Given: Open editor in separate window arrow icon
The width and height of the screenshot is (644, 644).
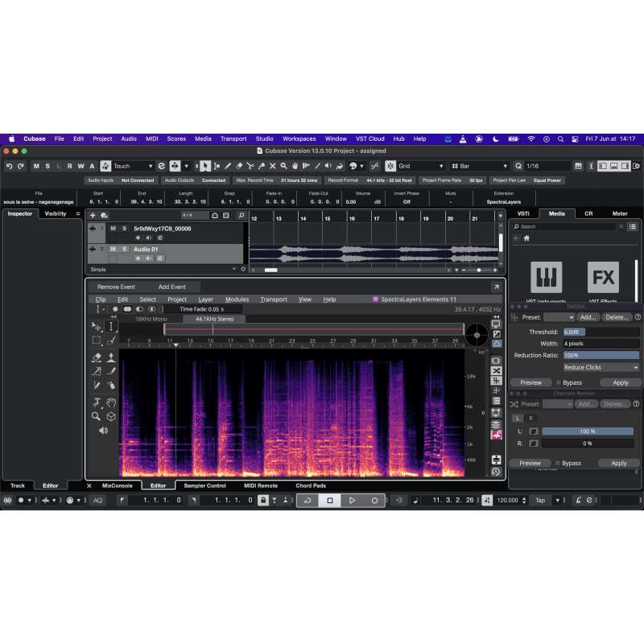Looking at the screenshot, I should [496, 287].
